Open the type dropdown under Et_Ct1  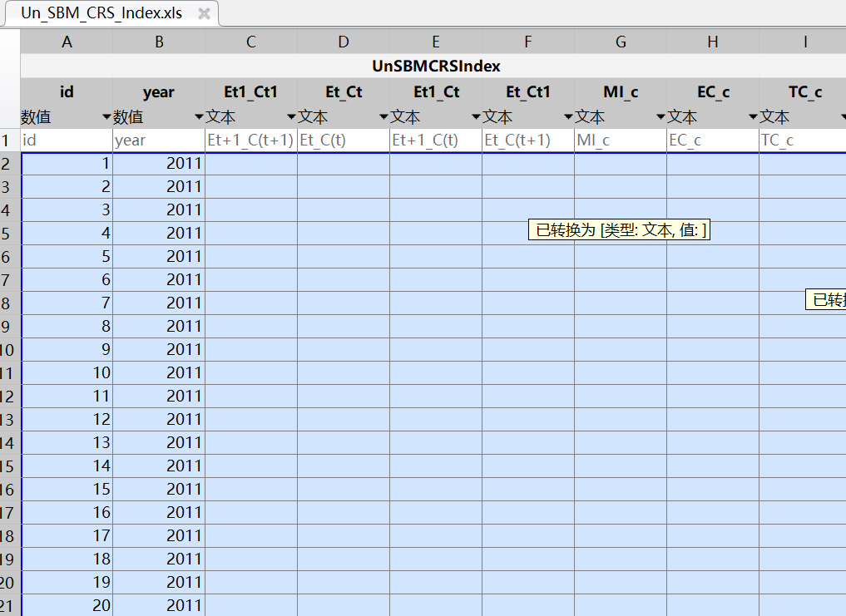click(567, 116)
